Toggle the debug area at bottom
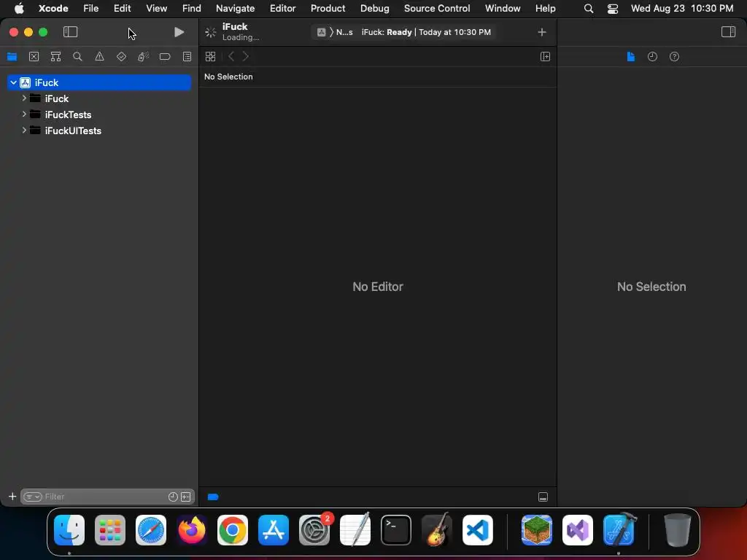 point(543,497)
